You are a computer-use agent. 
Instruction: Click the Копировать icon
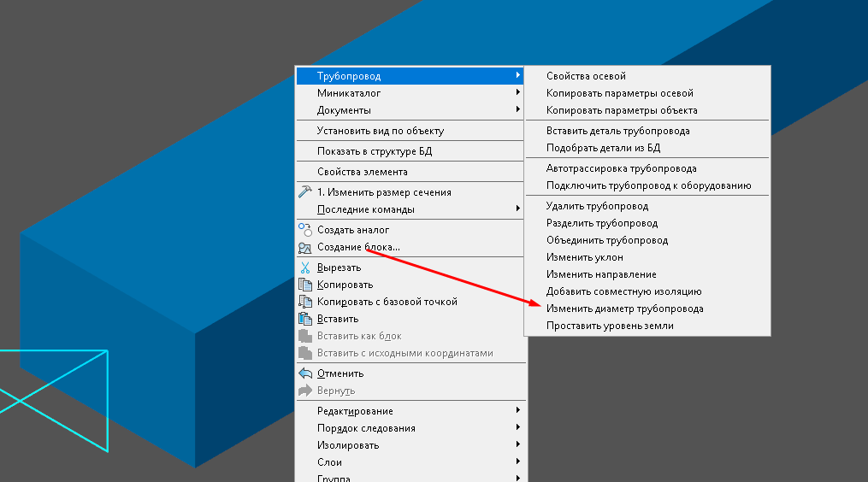pos(305,285)
